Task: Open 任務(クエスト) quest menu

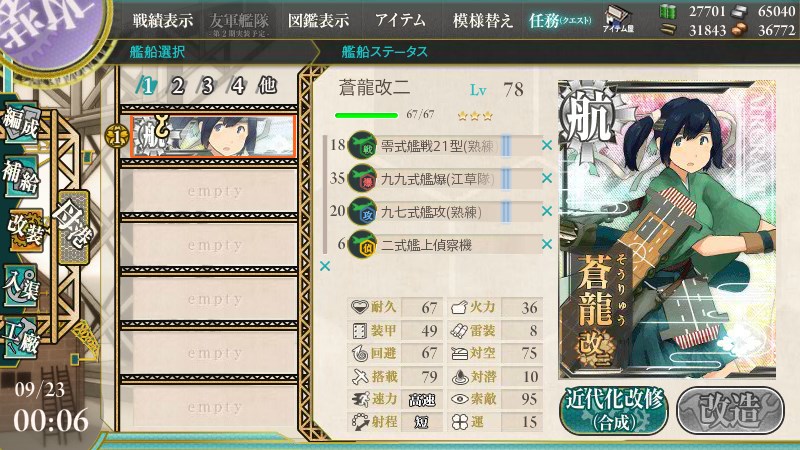Action: click(x=560, y=20)
